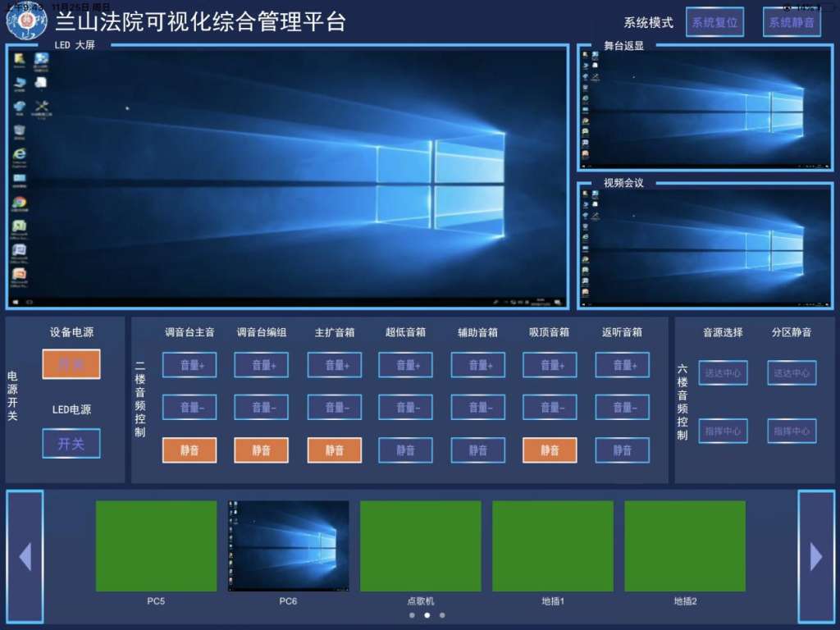840x630 pixels.
Task: Raise 辅助音箱 volume with 音量+
Action: point(478,365)
